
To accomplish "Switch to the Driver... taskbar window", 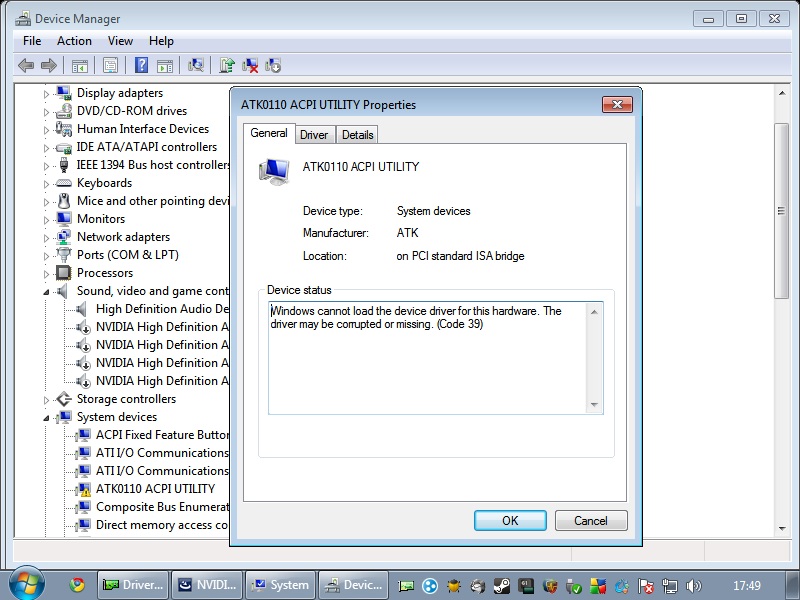I will (134, 585).
